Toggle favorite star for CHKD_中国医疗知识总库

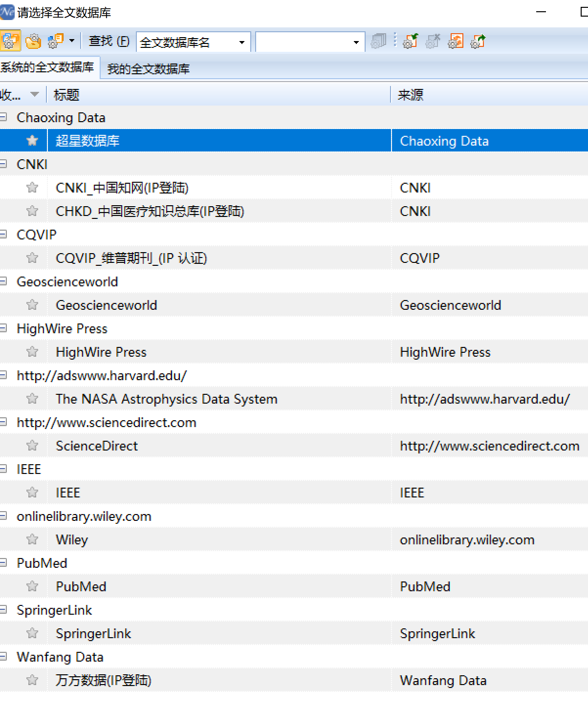[x=32, y=211]
